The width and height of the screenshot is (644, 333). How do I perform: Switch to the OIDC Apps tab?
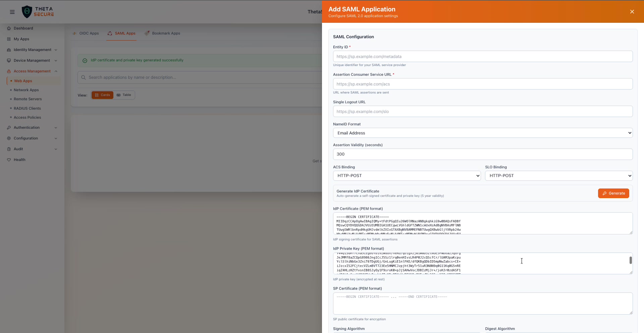[x=89, y=33]
